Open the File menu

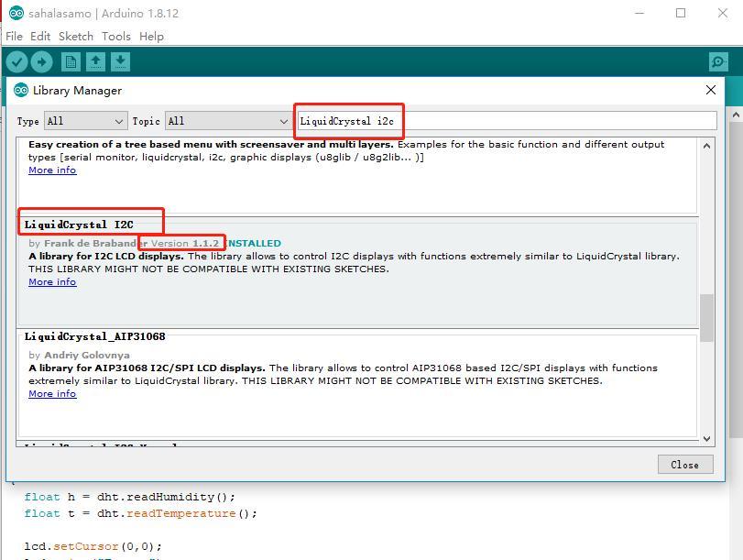[15, 37]
